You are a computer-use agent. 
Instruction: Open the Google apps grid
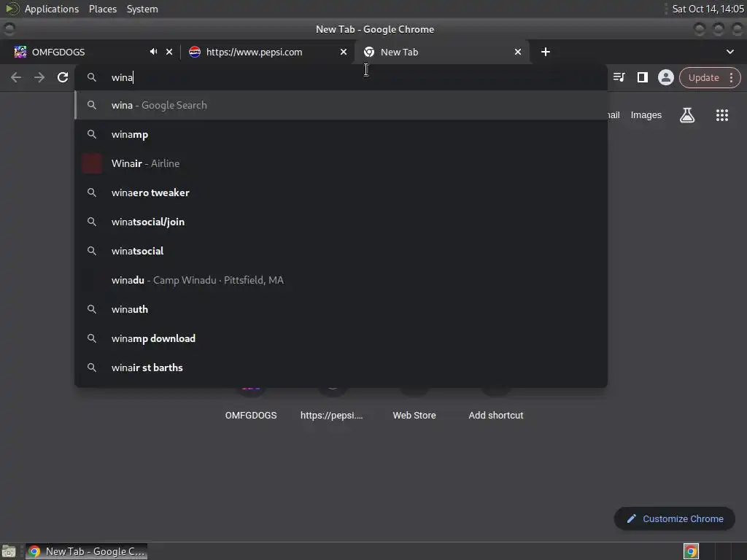point(721,114)
